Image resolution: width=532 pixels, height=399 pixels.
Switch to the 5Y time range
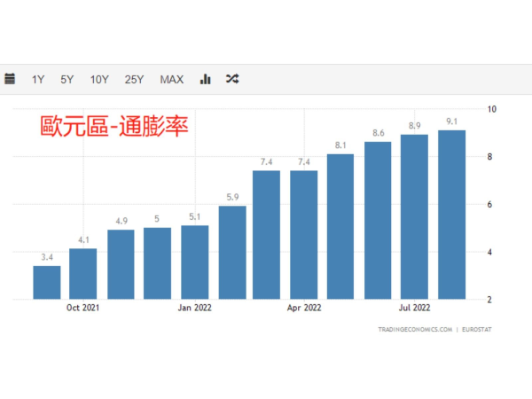67,79
